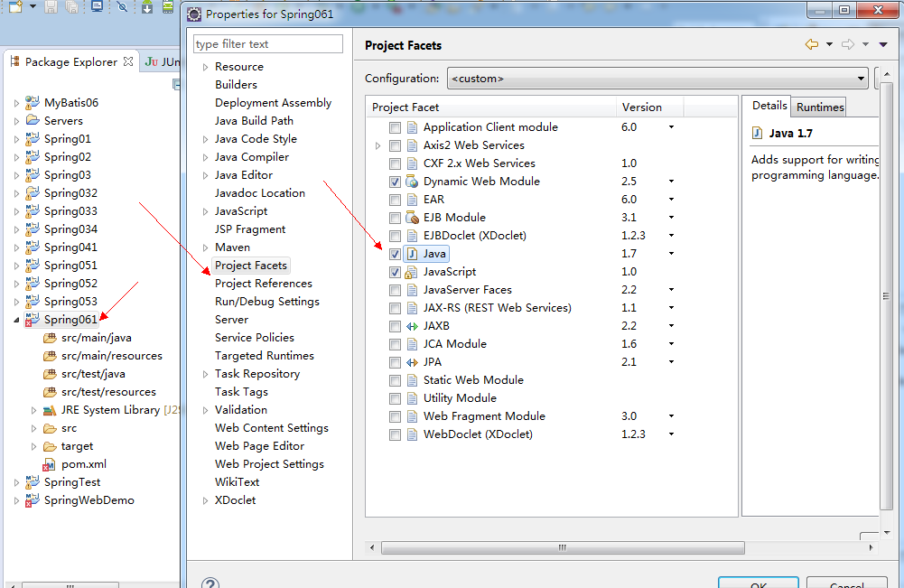Image resolution: width=904 pixels, height=588 pixels.
Task: Open Web Project Settings page
Action: [269, 464]
